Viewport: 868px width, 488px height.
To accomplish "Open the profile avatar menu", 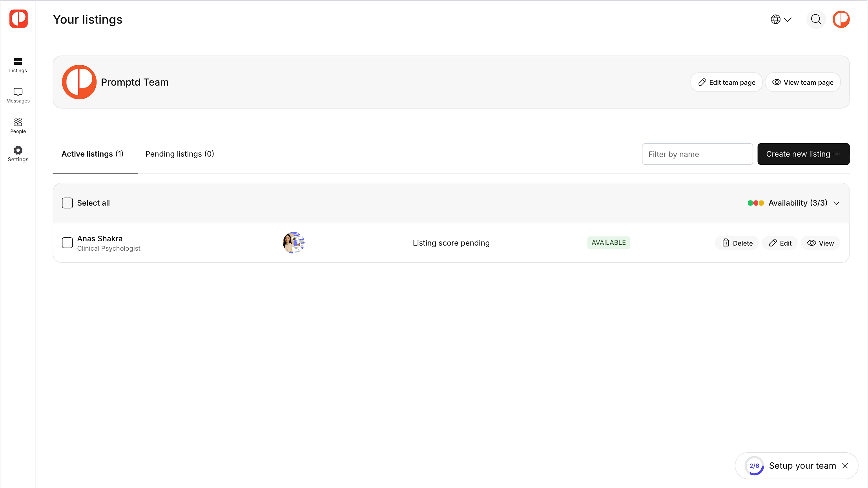I will pyautogui.click(x=841, y=19).
